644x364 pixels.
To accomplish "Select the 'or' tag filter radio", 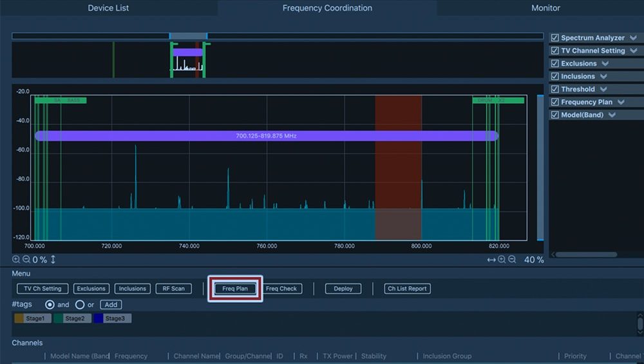I will 80,305.
